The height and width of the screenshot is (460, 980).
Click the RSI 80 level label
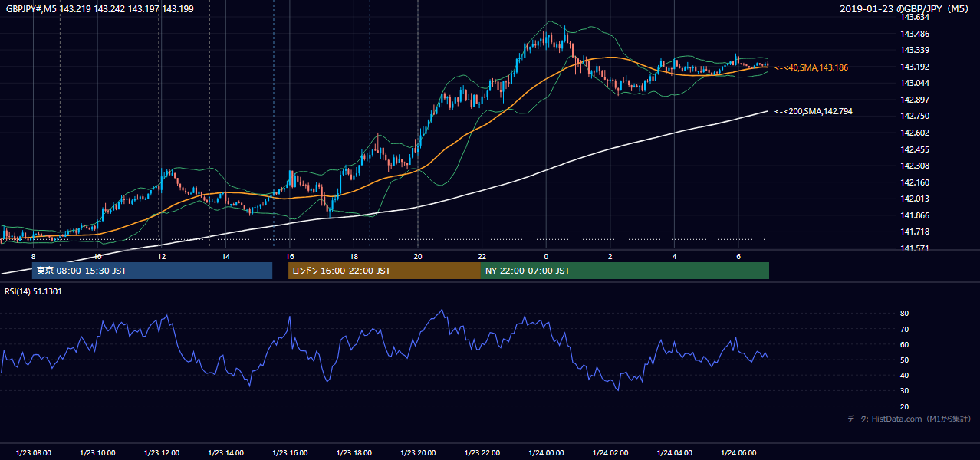pyautogui.click(x=904, y=314)
